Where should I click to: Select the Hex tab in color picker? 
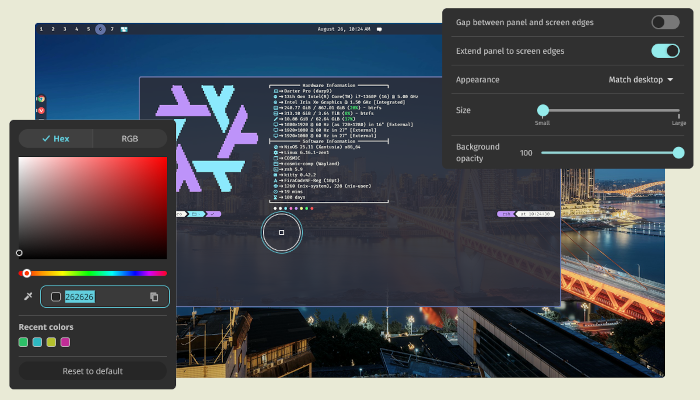click(x=56, y=139)
